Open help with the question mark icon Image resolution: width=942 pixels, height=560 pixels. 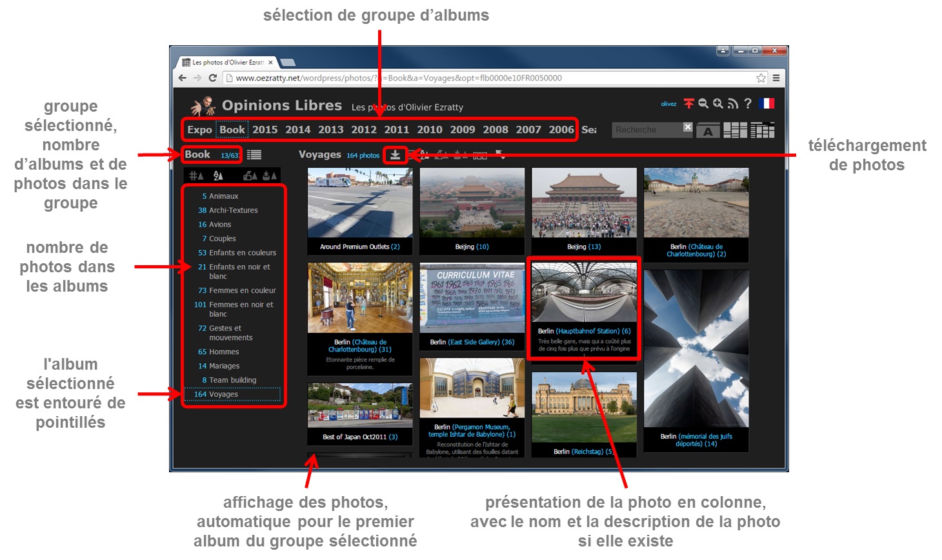coord(748,103)
